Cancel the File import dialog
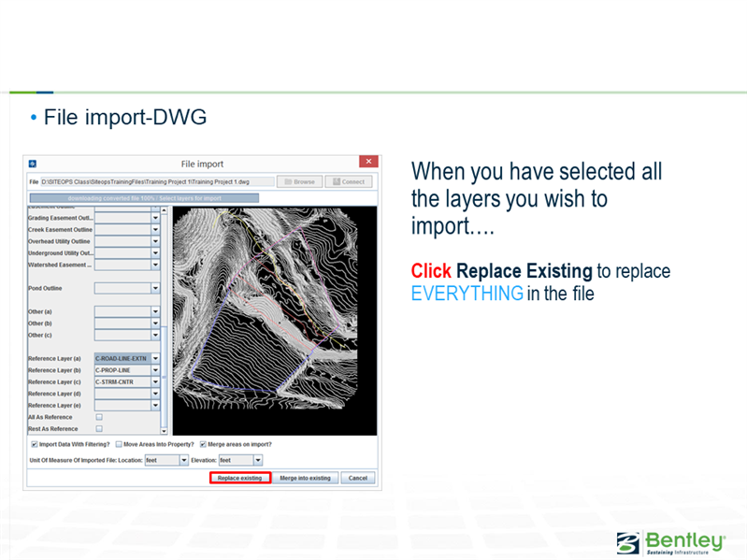Image resolution: width=747 pixels, height=560 pixels. click(358, 478)
